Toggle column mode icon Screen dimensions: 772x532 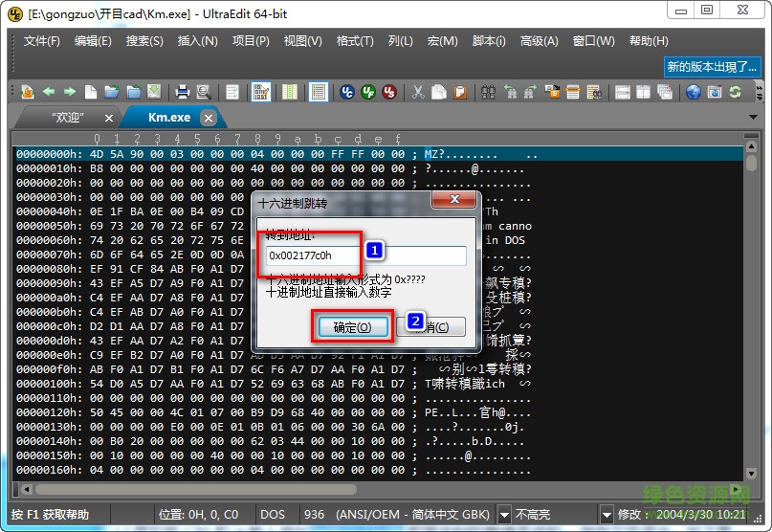(x=290, y=92)
